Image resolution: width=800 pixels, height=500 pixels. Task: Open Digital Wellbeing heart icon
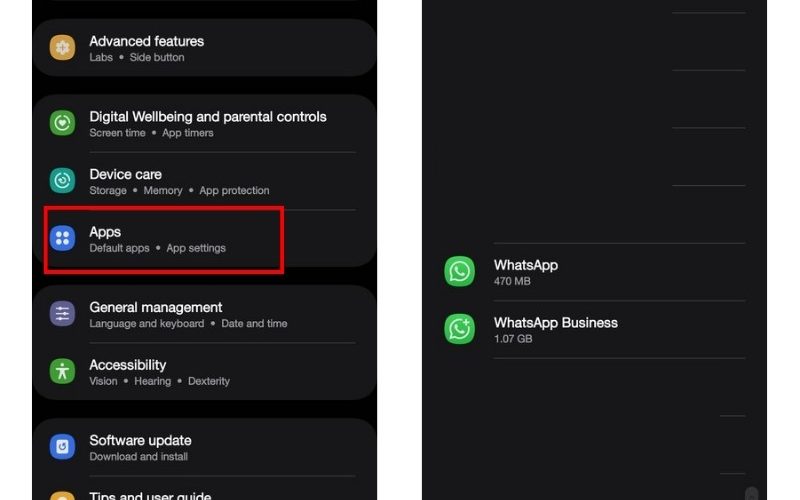point(62,123)
